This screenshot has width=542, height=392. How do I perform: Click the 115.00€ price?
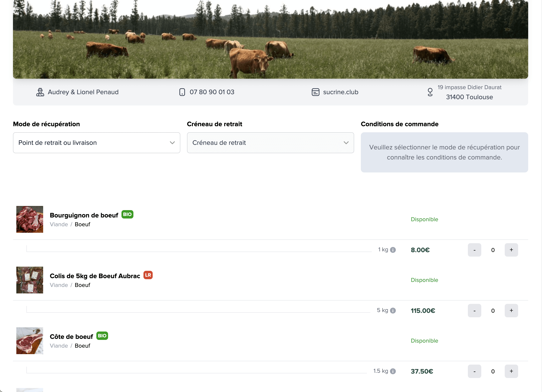[x=423, y=311]
